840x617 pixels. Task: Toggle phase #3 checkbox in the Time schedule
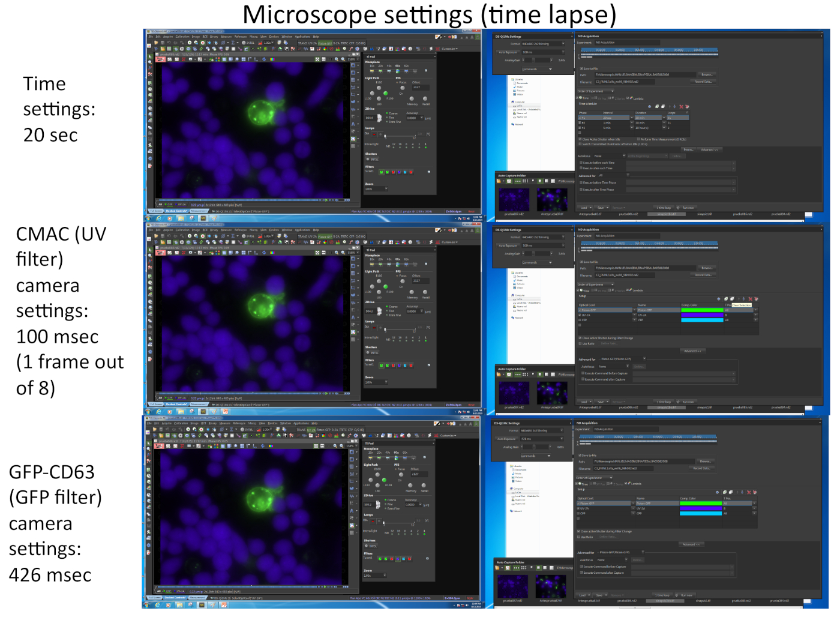click(580, 128)
